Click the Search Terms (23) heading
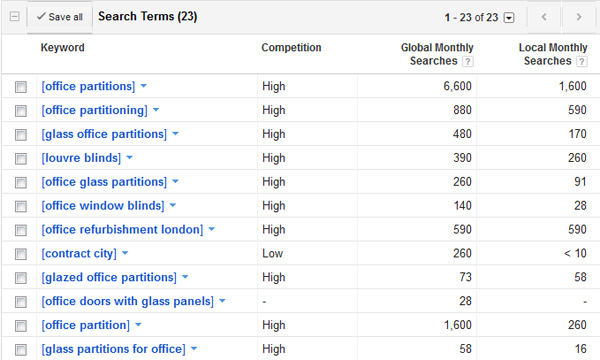This screenshot has width=600, height=360. (148, 16)
